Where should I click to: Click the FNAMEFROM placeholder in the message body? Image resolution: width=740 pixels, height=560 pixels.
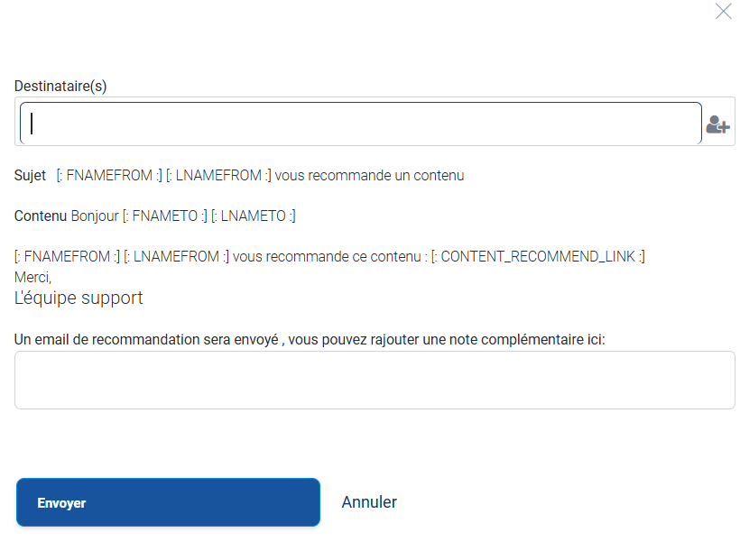tap(68, 257)
